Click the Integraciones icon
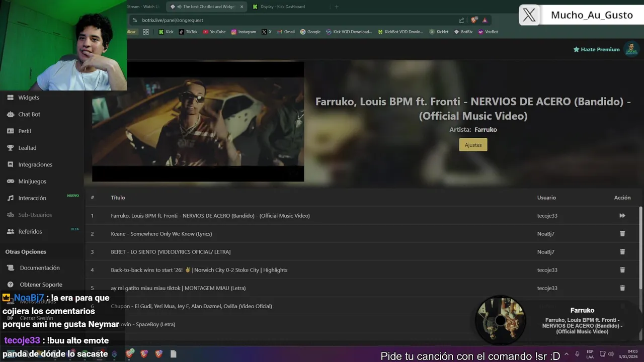Viewport: 644px width, 362px height. click(x=10, y=164)
